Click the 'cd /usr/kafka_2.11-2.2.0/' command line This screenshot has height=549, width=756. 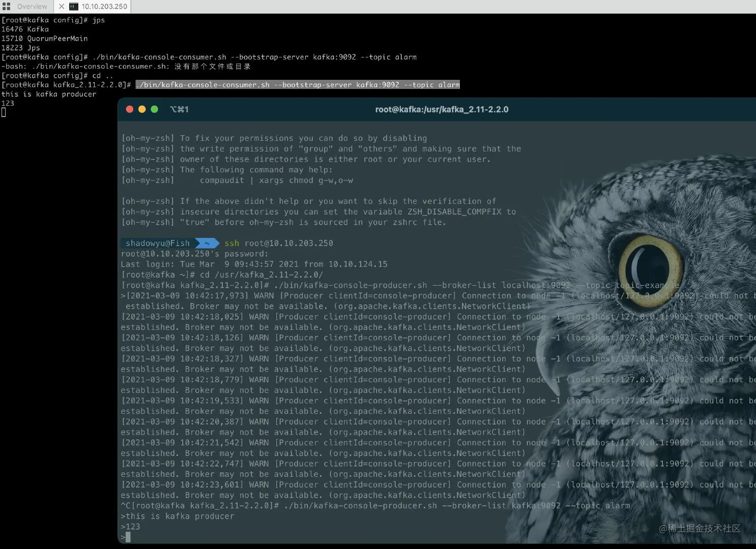click(222, 274)
